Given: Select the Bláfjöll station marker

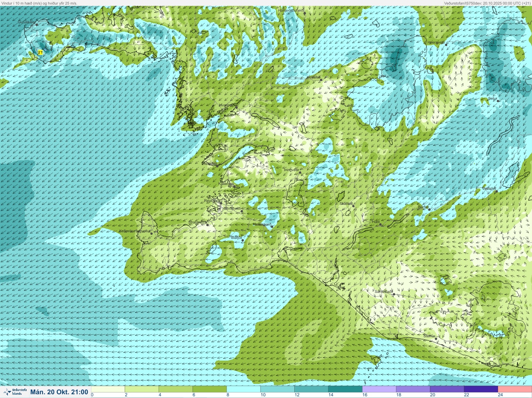Looking at the screenshot, I should (243, 240).
